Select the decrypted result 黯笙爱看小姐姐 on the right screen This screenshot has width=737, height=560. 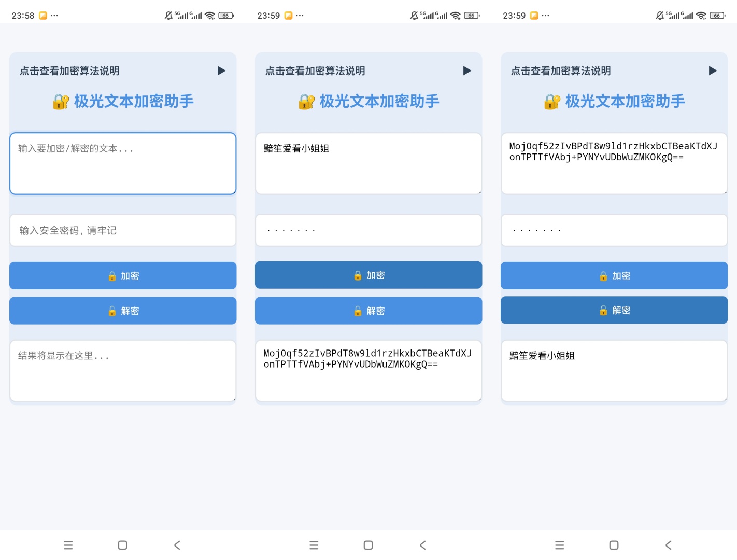(614, 371)
